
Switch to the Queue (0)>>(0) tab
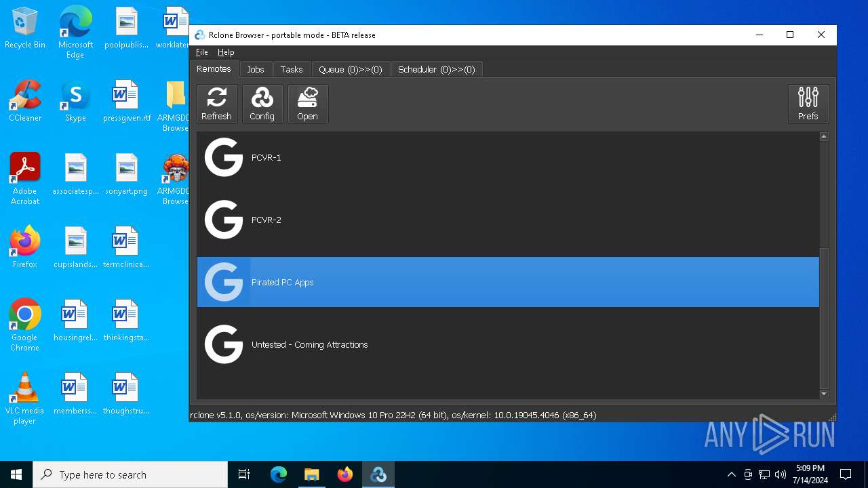[x=351, y=69]
